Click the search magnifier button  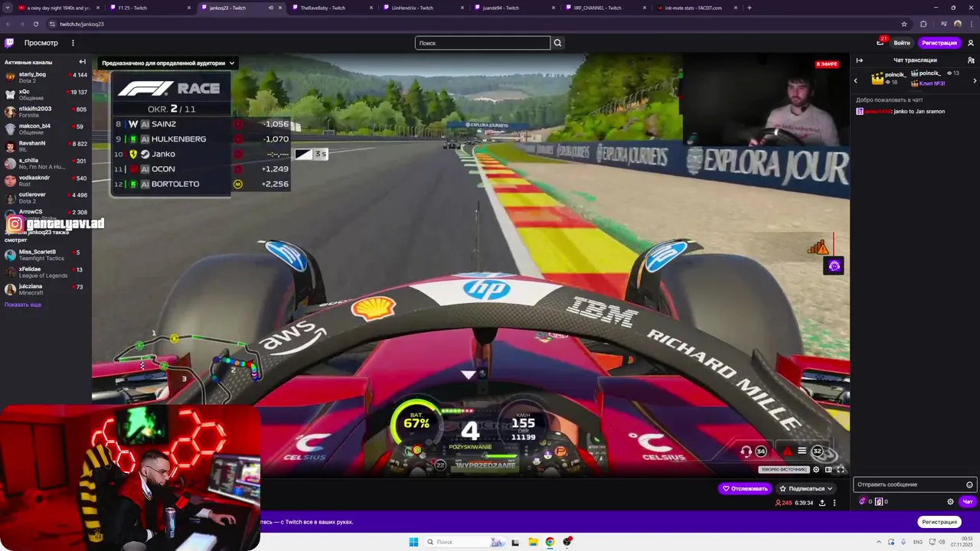[557, 43]
